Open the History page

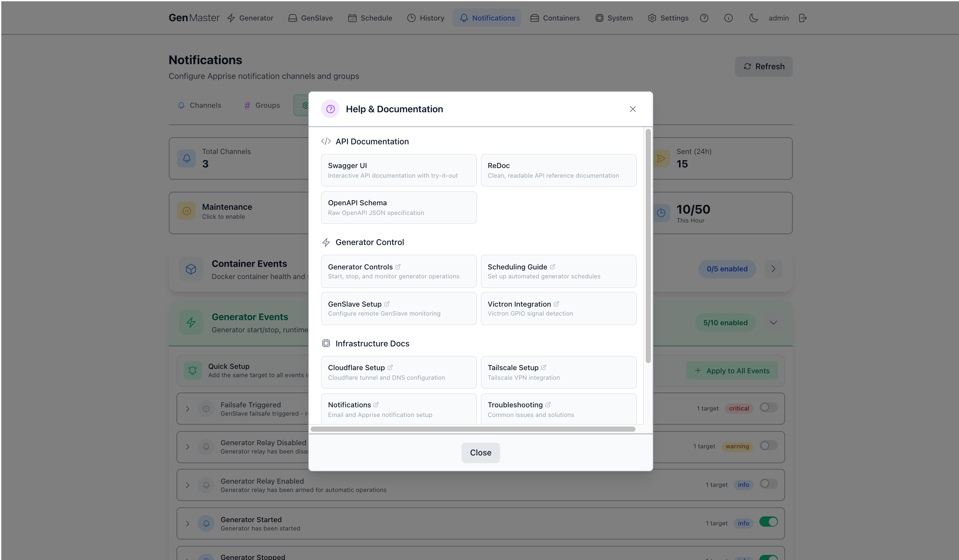coord(426,18)
